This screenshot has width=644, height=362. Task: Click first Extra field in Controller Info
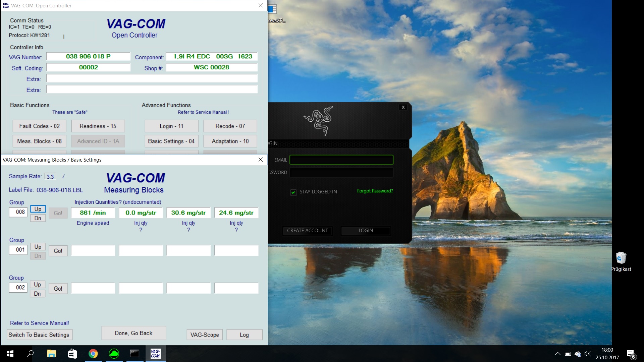tap(152, 78)
